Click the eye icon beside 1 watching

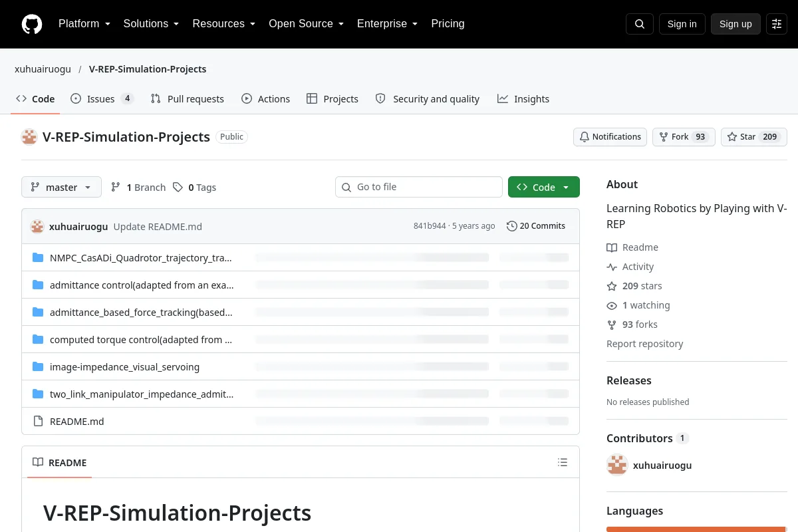tap(612, 306)
